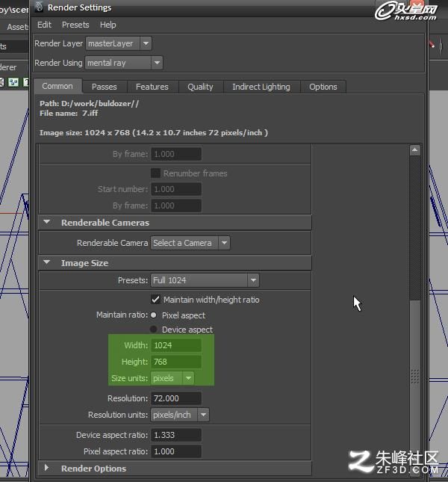
Task: Click the Resolution 72.000 field
Action: (176, 398)
